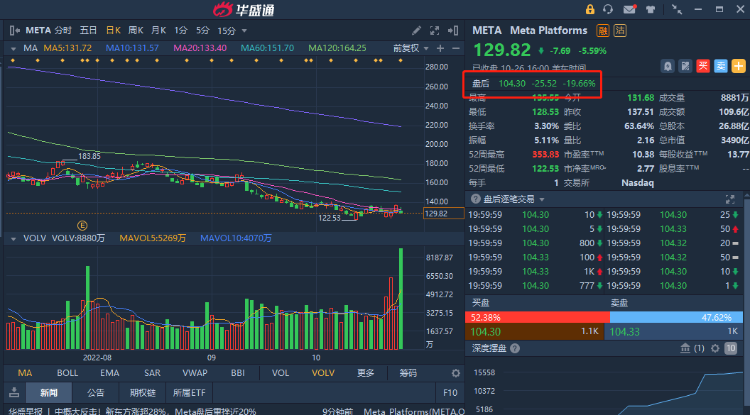Select the 5分 five-minute chart tab
Viewport: 750px width, 415px height.
click(203, 31)
